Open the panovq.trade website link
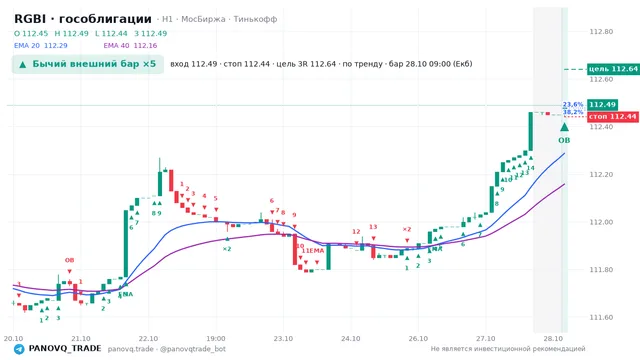Viewport: 640px width, 360px height. click(131, 349)
